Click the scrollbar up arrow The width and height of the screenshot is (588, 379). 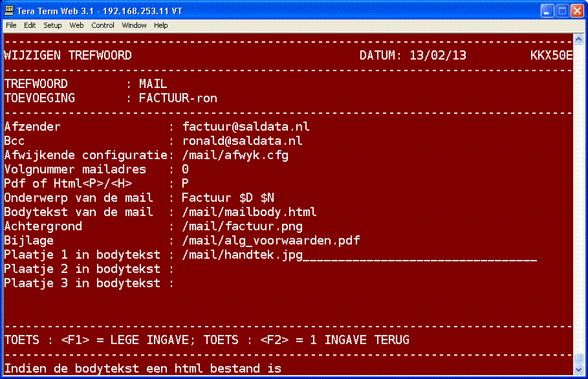(579, 39)
